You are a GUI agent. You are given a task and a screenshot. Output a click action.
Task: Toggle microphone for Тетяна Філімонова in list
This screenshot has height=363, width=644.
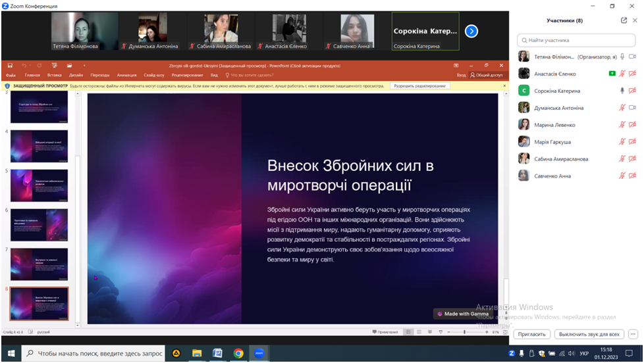pyautogui.click(x=622, y=57)
